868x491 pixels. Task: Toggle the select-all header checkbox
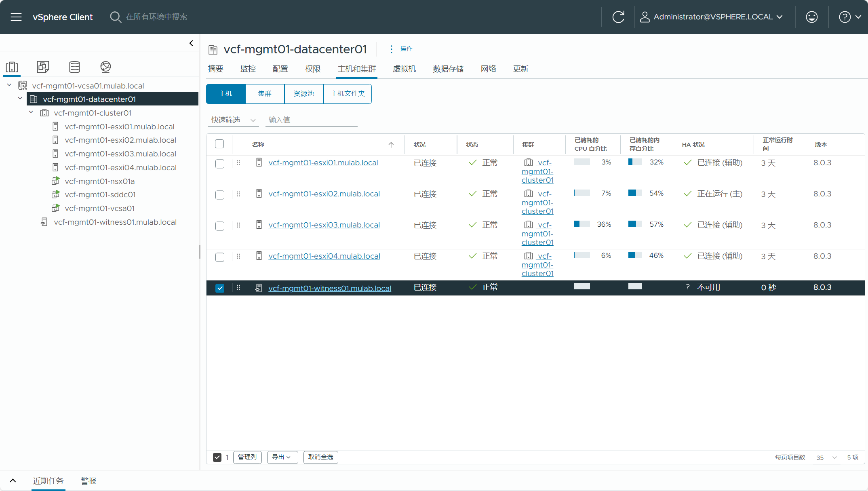point(219,144)
